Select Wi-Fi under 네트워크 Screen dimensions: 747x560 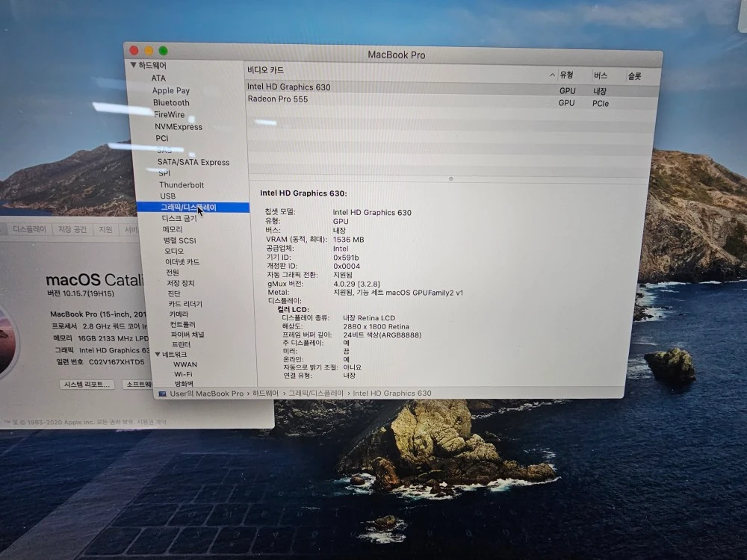[183, 374]
